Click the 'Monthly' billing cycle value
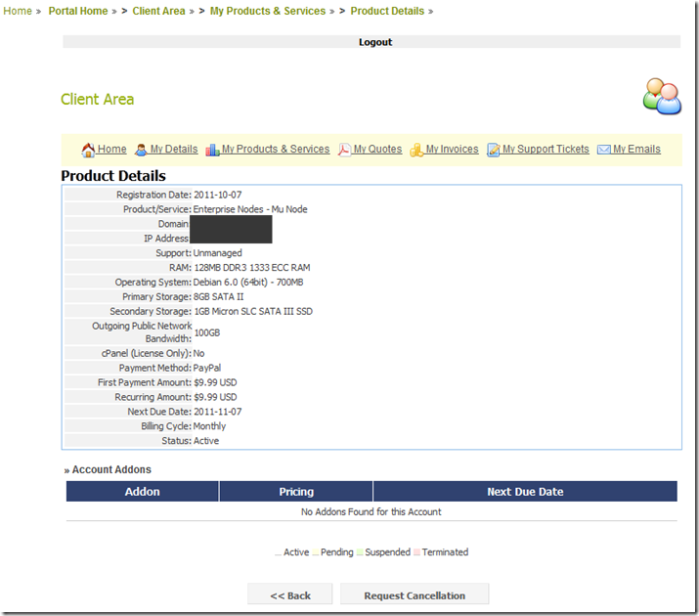This screenshot has height=616, width=699. [x=209, y=426]
